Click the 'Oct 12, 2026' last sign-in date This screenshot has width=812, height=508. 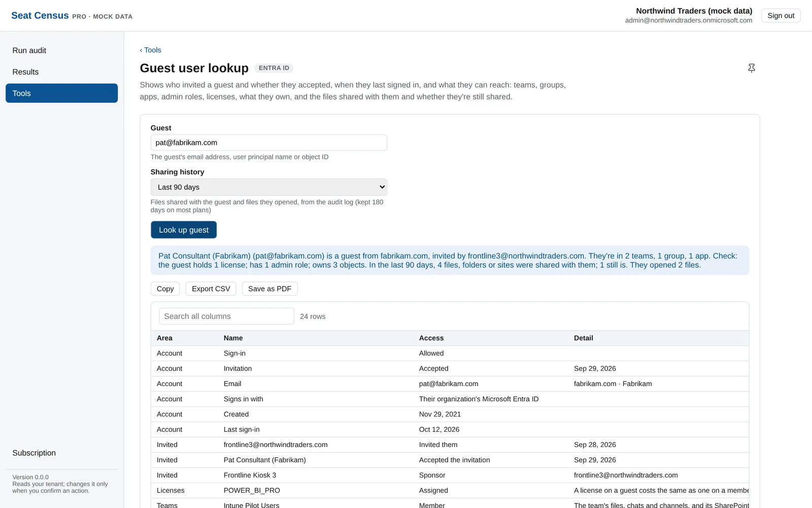click(439, 429)
